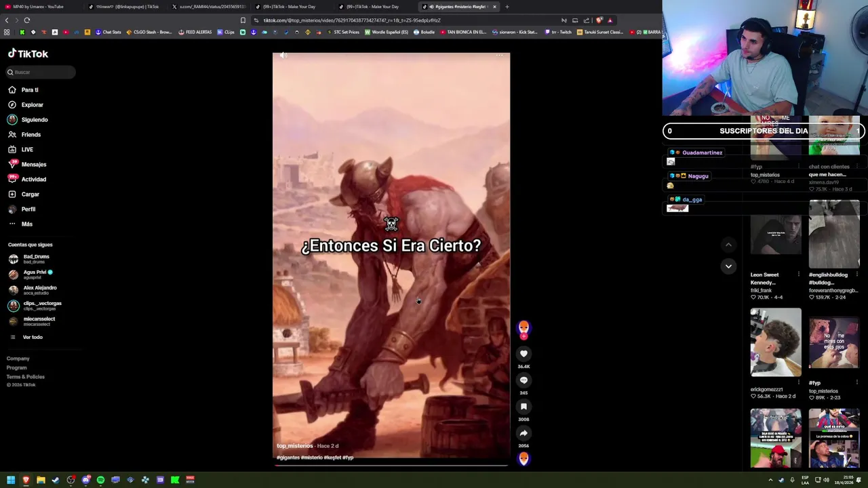Open erickgomezzz1 video thumbnail

pyautogui.click(x=776, y=342)
